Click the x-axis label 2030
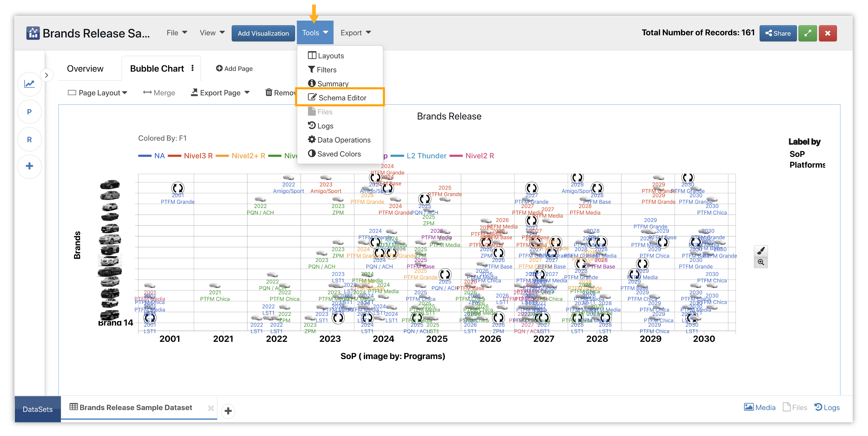 704,339
